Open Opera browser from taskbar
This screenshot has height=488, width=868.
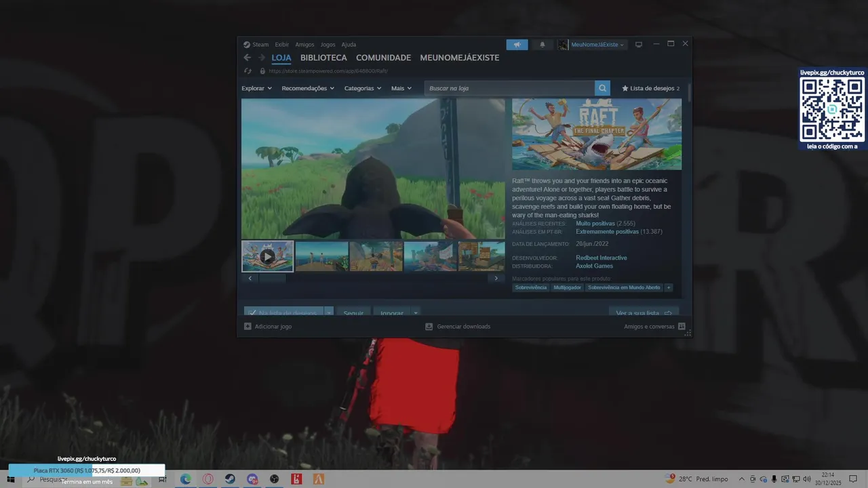208,479
